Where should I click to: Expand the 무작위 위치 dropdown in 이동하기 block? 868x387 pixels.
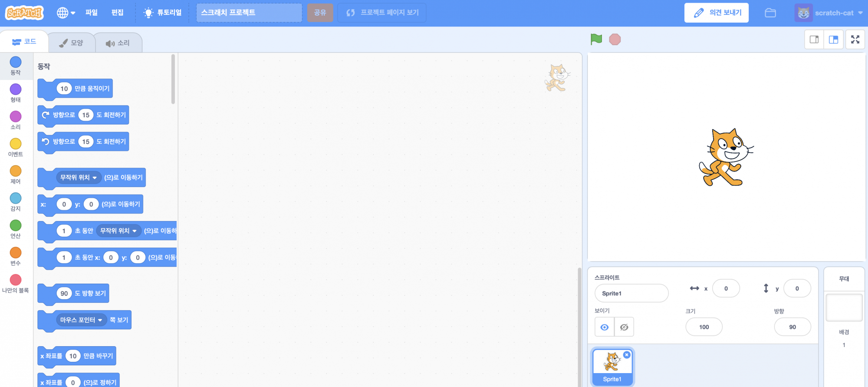click(95, 178)
